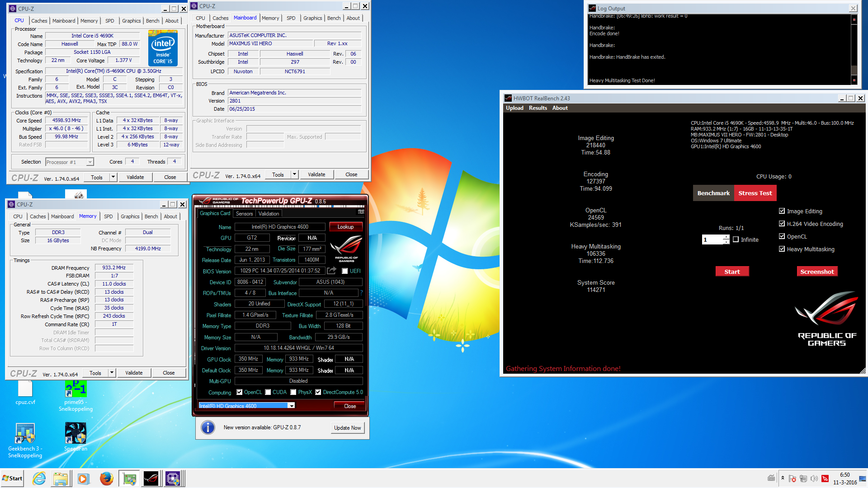The image size is (868, 488).
Task: Select the SpeedFan desktop shortcut
Action: click(x=75, y=437)
